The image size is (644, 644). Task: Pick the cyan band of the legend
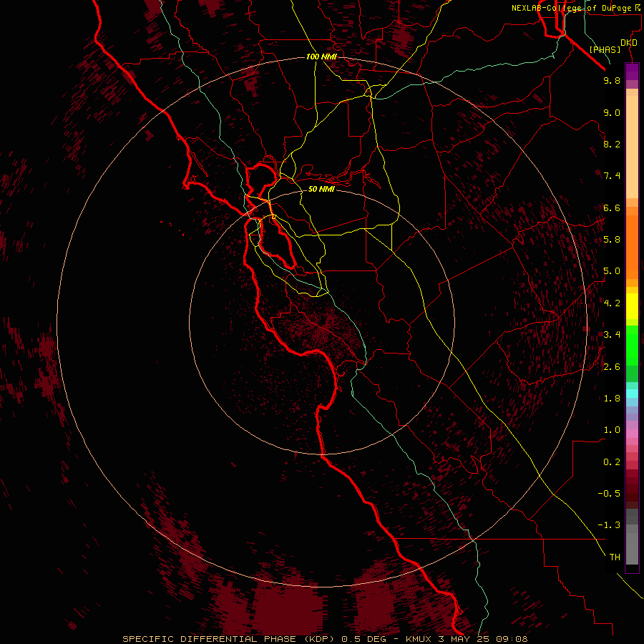tap(632, 394)
